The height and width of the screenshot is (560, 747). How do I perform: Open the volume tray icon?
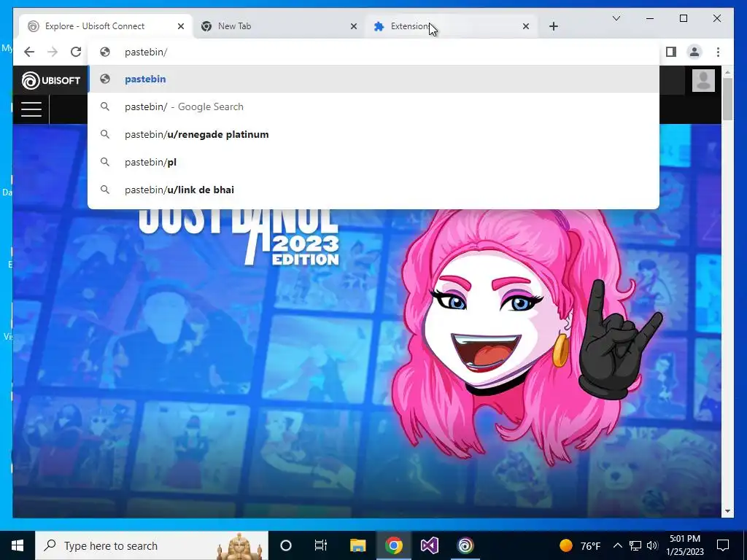click(x=652, y=545)
